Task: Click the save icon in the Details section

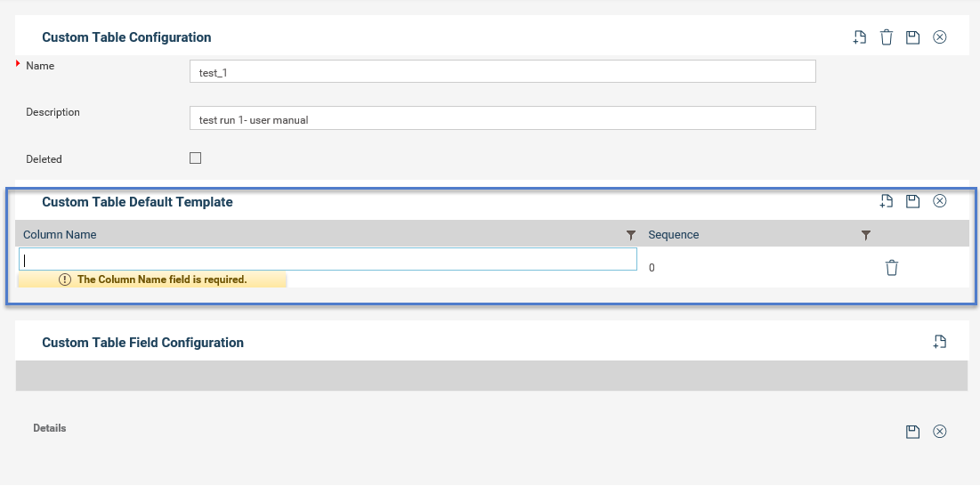Action: [x=912, y=432]
